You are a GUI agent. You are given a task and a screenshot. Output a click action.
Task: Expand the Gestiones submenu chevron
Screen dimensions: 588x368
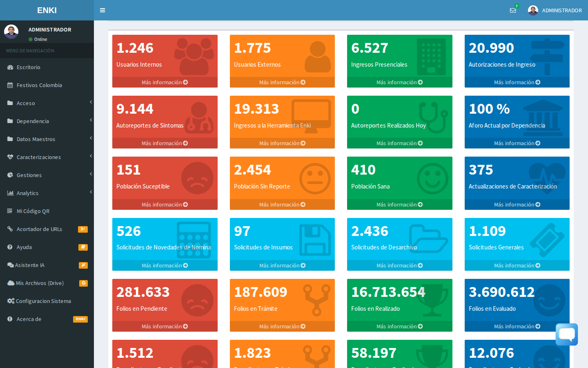(91, 174)
